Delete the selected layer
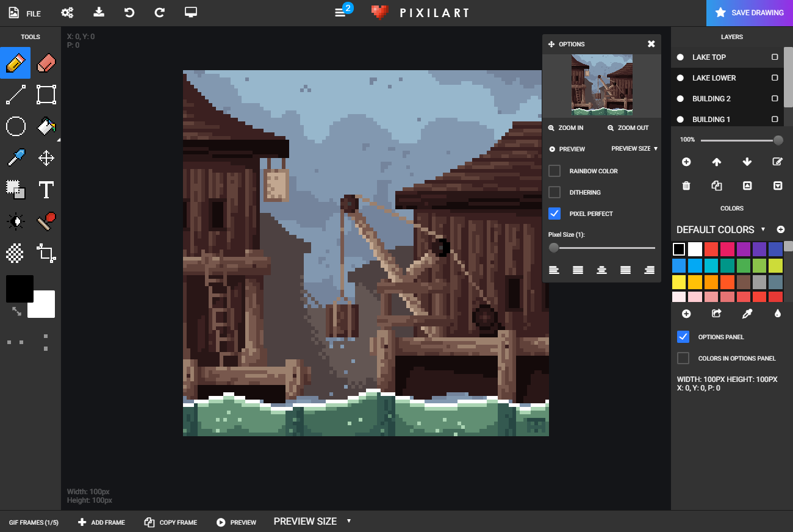This screenshot has width=793, height=532. point(686,185)
